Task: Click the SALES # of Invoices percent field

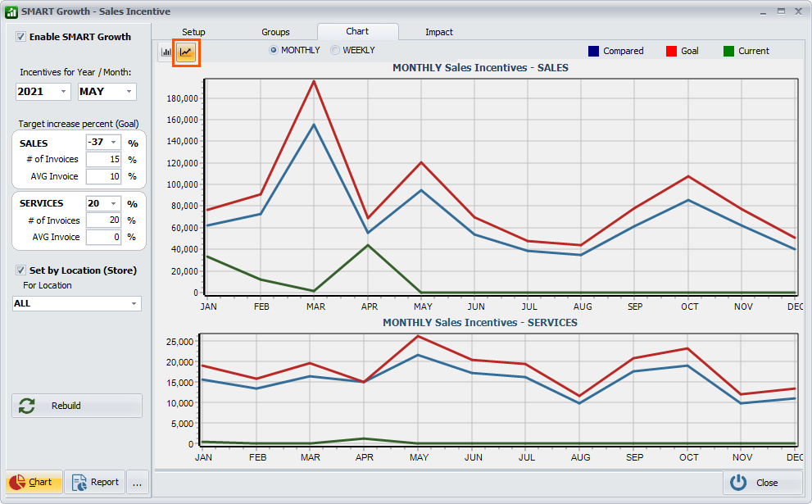Action: [x=103, y=160]
